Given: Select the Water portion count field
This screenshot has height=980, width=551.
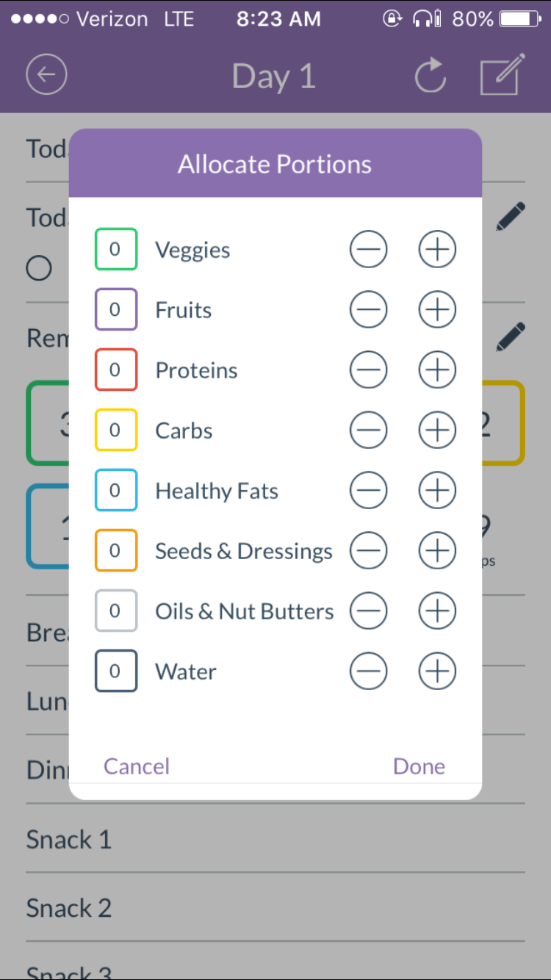Looking at the screenshot, I should (115, 671).
